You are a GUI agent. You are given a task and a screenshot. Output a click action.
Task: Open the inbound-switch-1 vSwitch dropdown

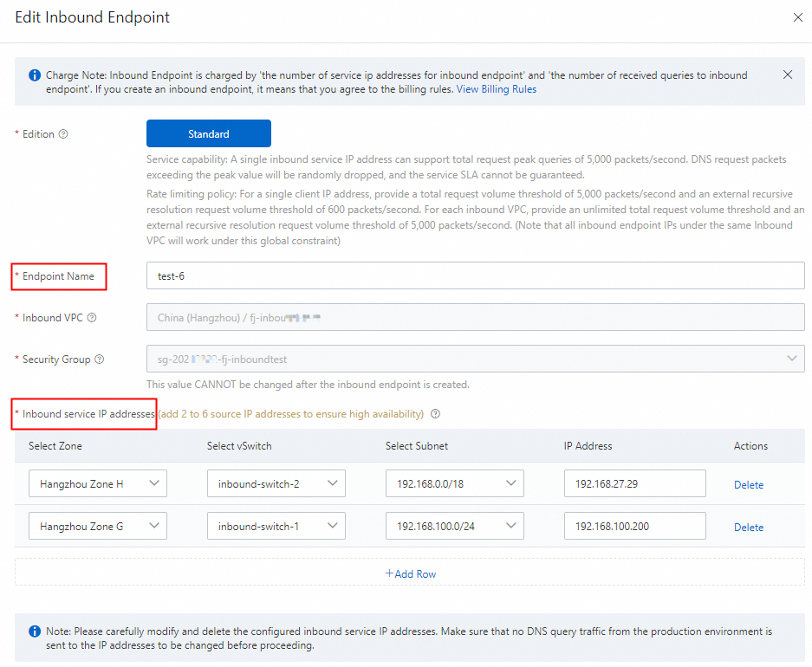tap(276, 526)
